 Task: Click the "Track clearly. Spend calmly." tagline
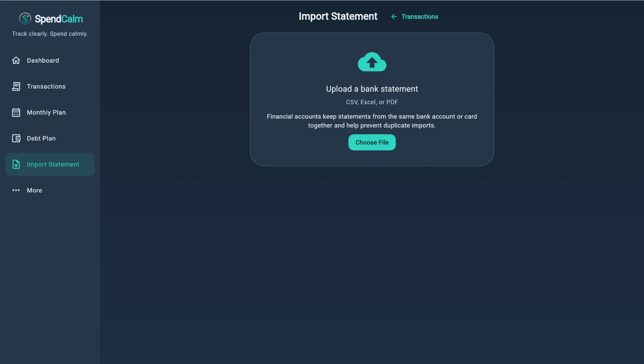[50, 34]
